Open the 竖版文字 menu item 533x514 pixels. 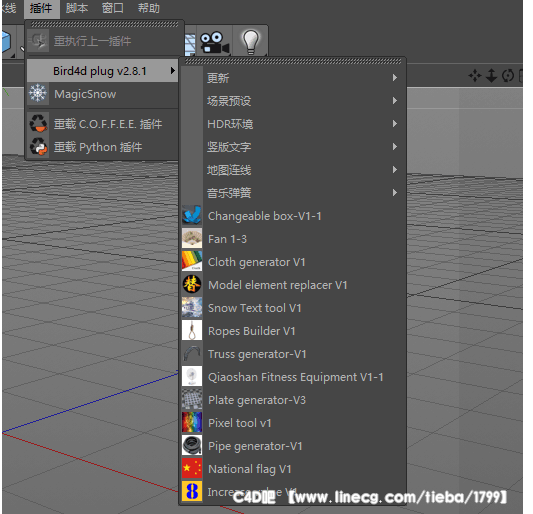pyautogui.click(x=294, y=147)
